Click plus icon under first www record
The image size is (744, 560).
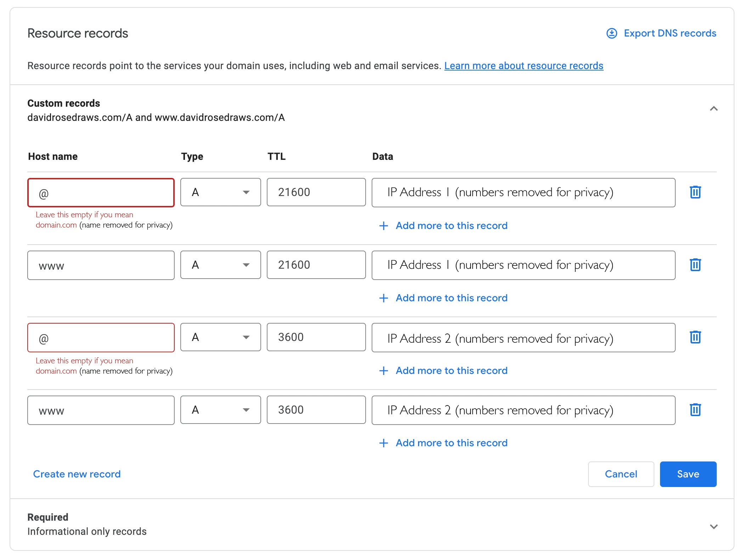383,298
